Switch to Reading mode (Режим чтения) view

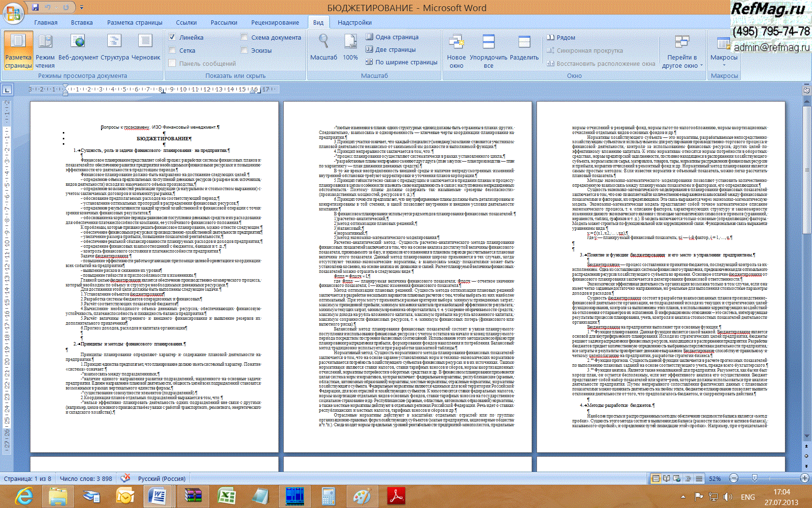click(x=45, y=52)
